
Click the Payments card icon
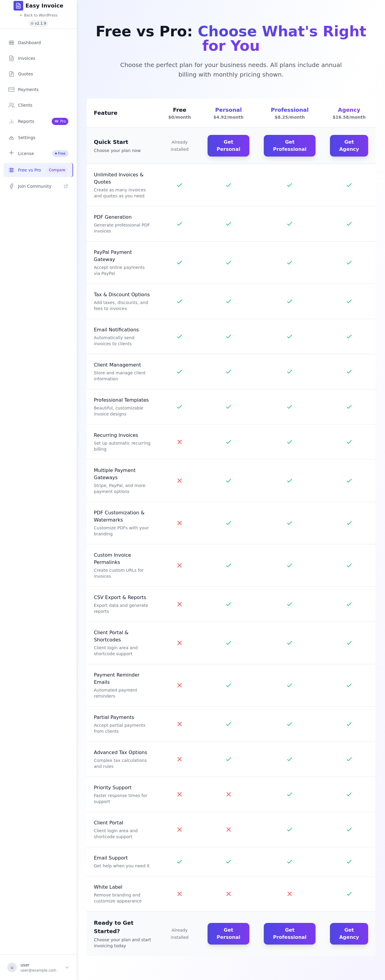click(x=11, y=90)
